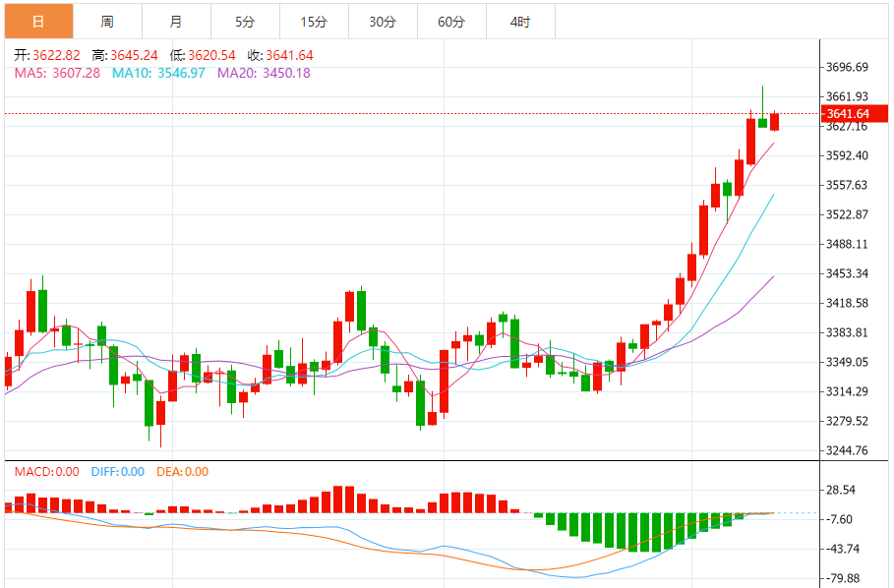Click the 3418.58 price axis label

(x=847, y=303)
